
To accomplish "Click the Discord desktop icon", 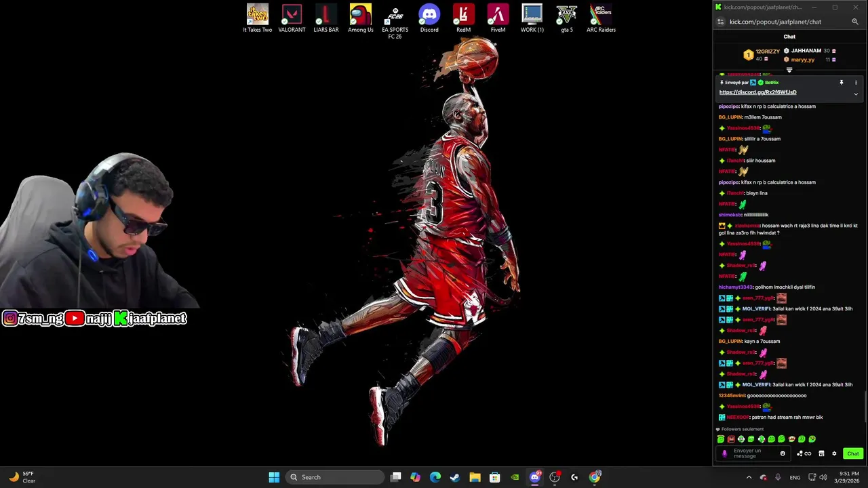I will coord(429,18).
